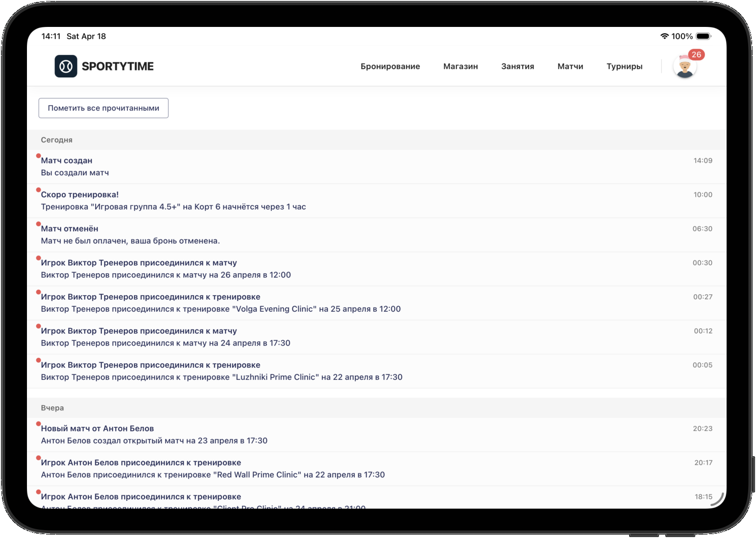756x538 pixels.
Task: Open the Red Wall Prime Clinic notification
Action: [x=343, y=468]
